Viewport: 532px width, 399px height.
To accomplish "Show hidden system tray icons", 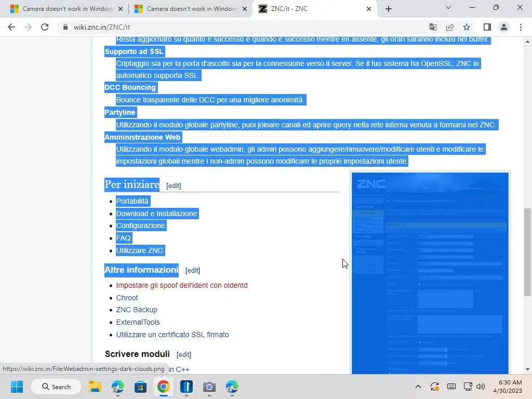I will pos(418,387).
